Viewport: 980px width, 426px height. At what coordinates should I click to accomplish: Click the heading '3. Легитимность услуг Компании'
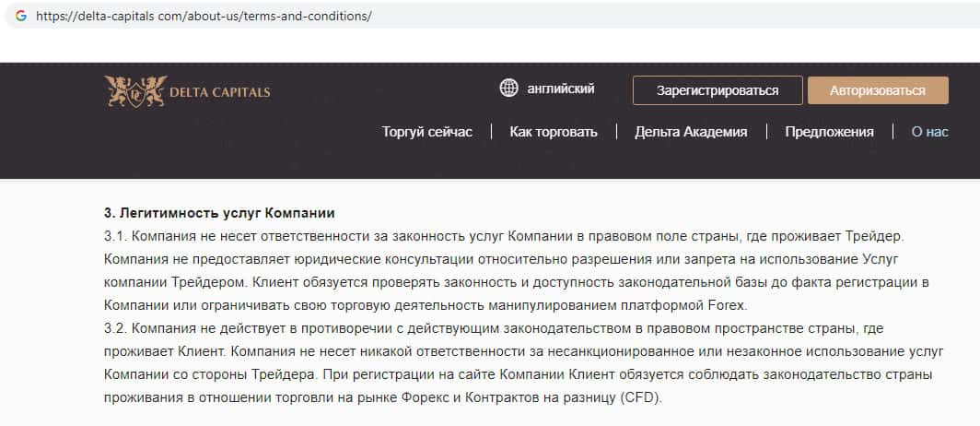tap(219, 213)
